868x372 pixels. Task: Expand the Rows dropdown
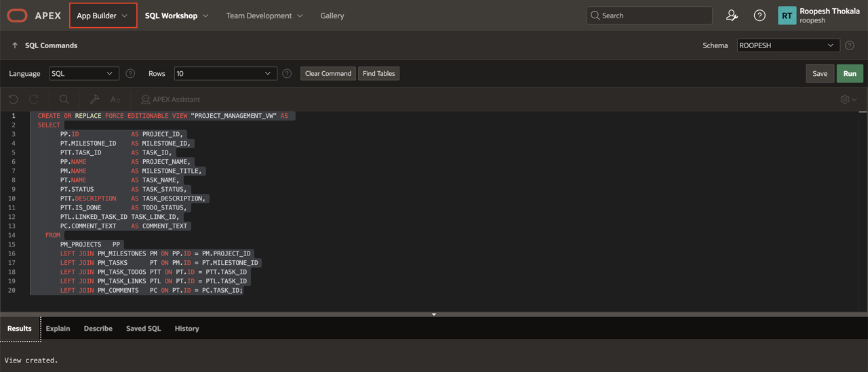(225, 73)
